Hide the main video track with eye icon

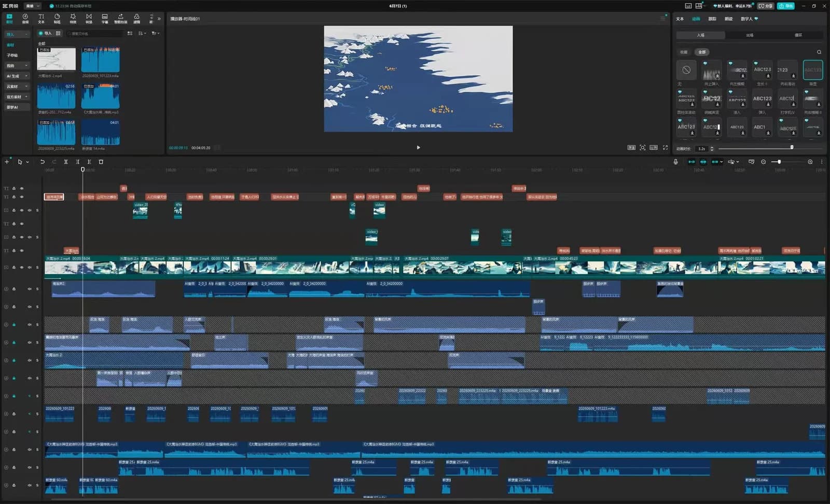tap(22, 268)
